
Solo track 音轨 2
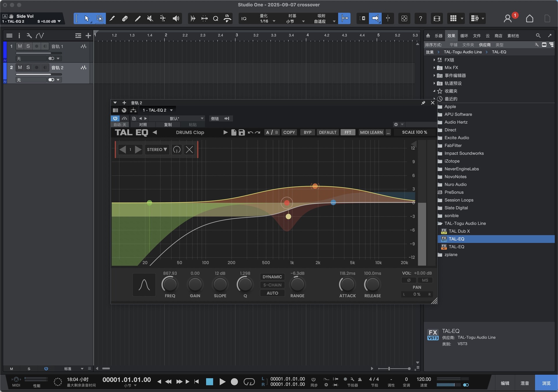coord(28,67)
